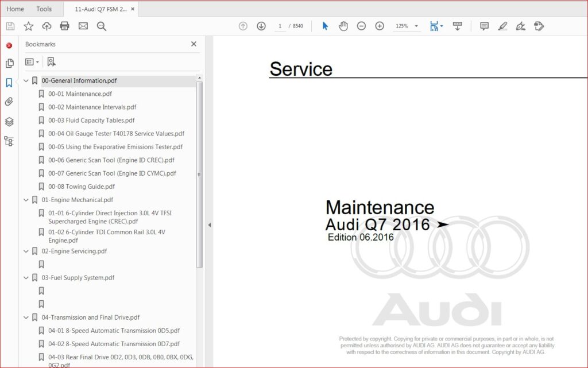Open bookmark 00-01 Maintenance.pdf
The image size is (588, 368).
80,94
